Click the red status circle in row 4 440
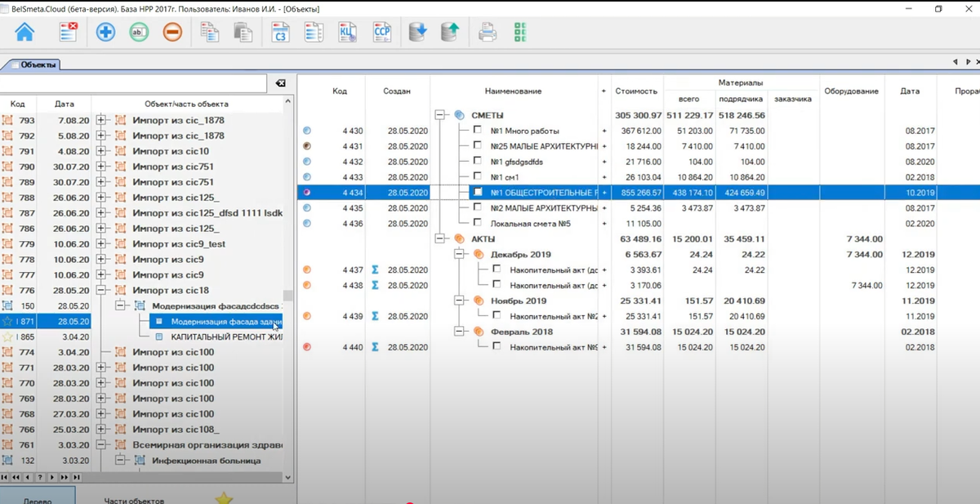The height and width of the screenshot is (504, 980). point(307,347)
